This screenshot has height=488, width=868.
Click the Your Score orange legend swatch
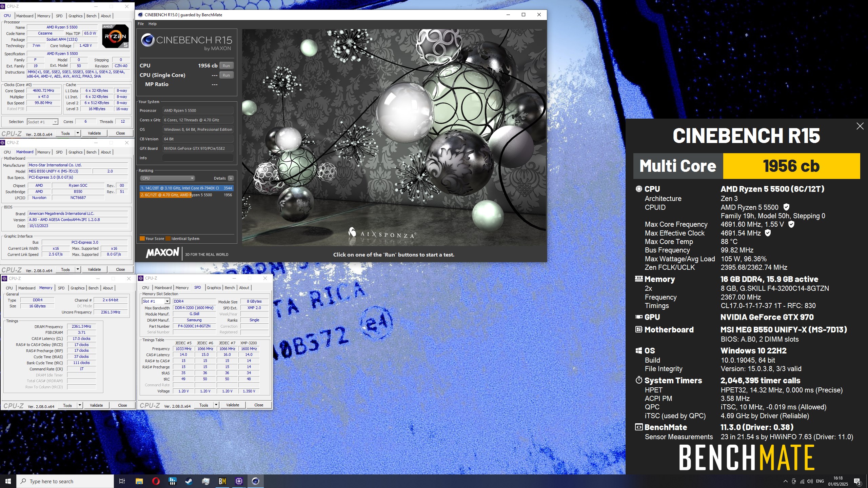(142, 239)
